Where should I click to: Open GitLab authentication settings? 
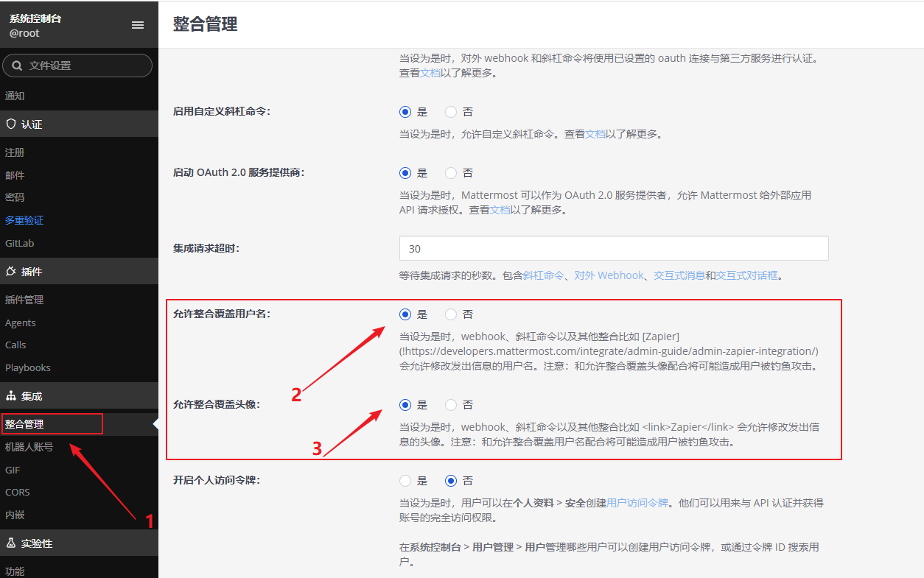pos(20,243)
